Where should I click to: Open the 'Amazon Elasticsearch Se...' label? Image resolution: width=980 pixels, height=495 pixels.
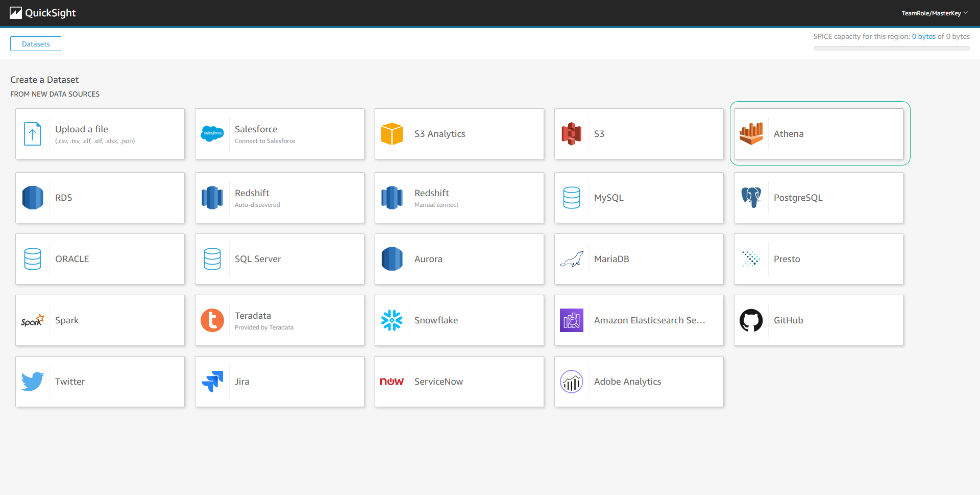coord(650,320)
